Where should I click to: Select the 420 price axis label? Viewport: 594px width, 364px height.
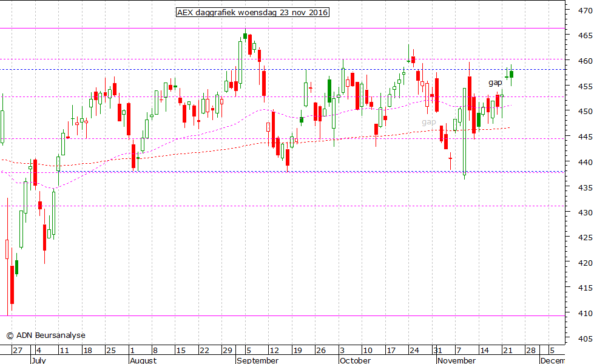point(586,263)
